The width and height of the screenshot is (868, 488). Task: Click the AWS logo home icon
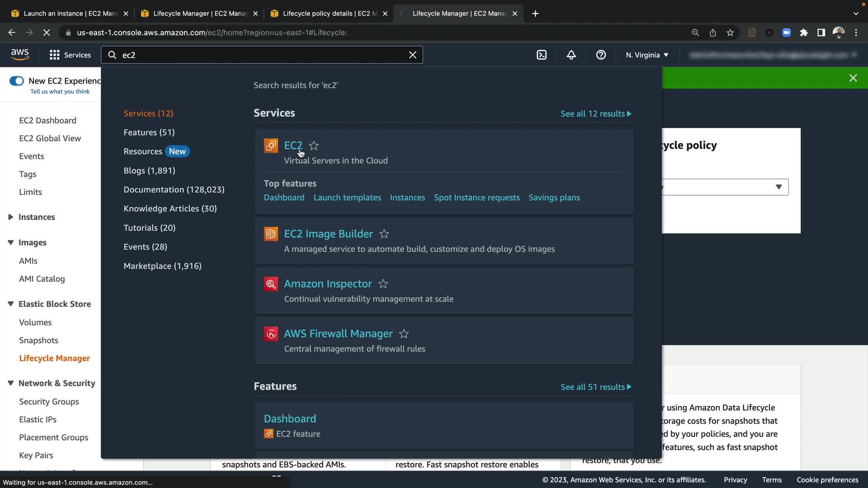coord(20,55)
